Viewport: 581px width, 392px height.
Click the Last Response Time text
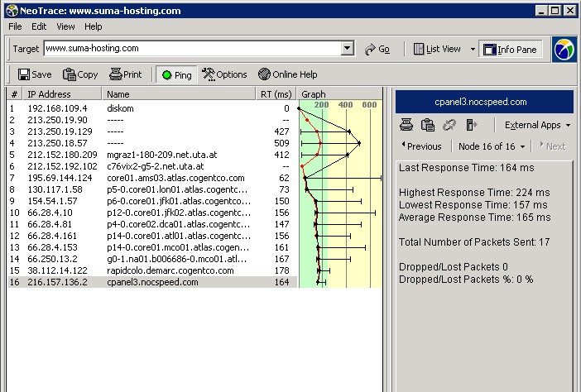pyautogui.click(x=467, y=168)
